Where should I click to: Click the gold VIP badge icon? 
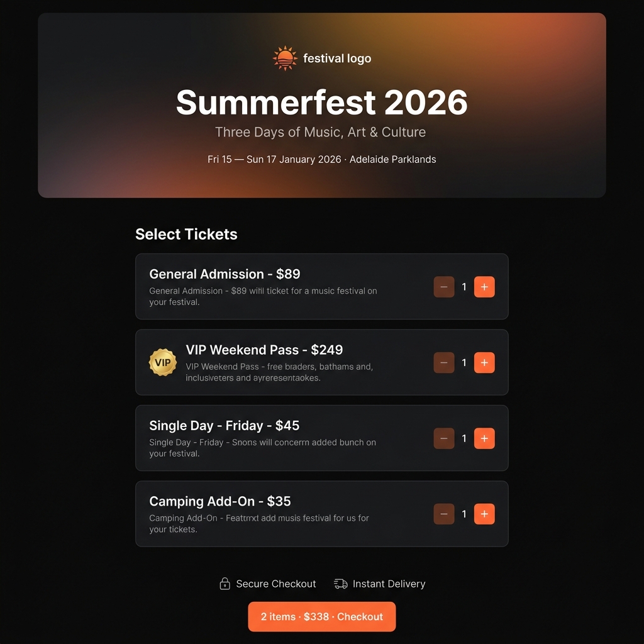(x=162, y=362)
